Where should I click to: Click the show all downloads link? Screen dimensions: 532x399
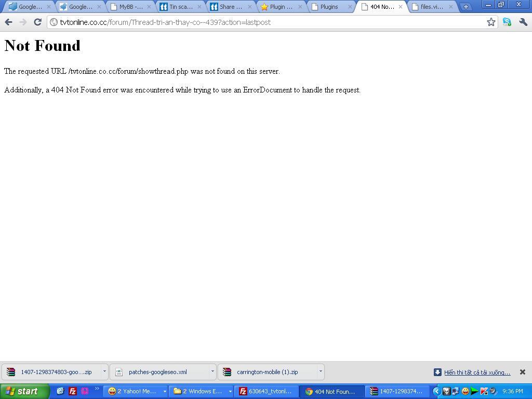[x=477, y=372]
